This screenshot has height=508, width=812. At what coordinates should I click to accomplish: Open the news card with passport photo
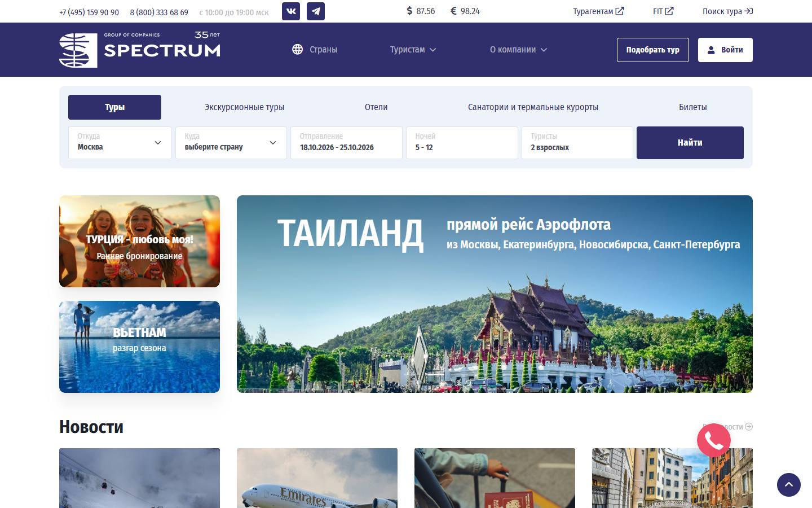click(495, 478)
